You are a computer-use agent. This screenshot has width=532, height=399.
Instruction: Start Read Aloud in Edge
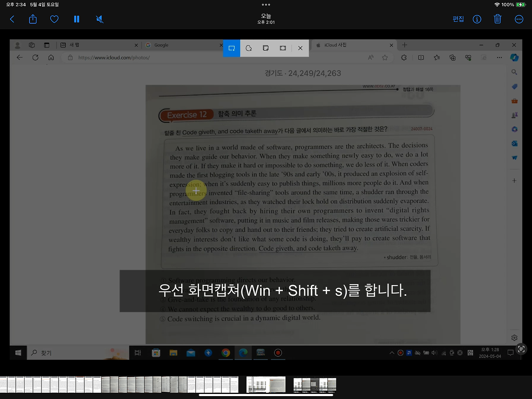pyautogui.click(x=371, y=57)
